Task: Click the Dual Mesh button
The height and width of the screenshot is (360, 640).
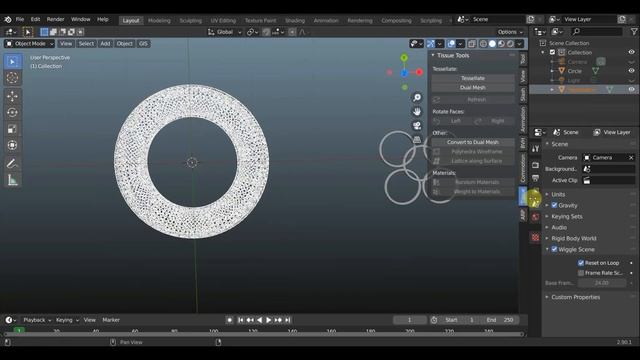Action: tap(473, 87)
